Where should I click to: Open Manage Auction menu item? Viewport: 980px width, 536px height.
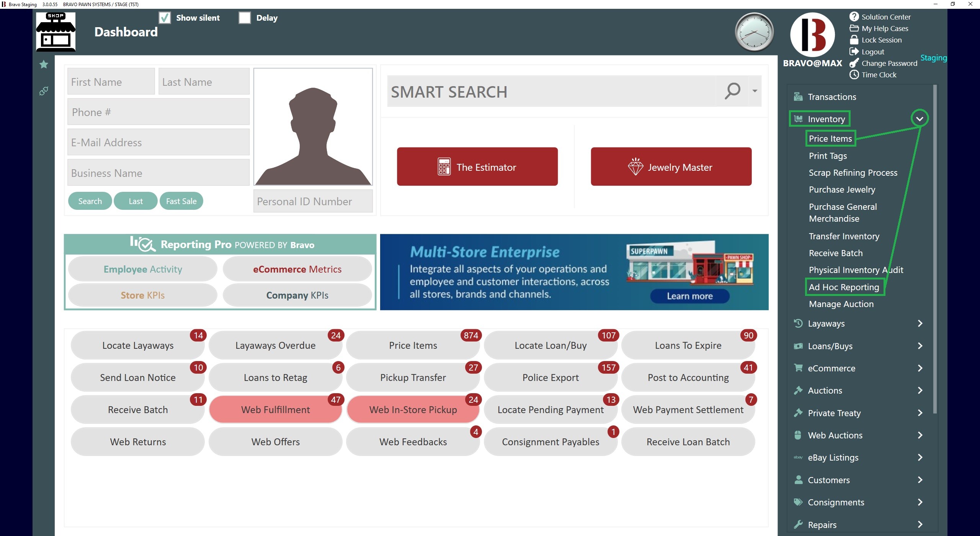click(x=841, y=304)
